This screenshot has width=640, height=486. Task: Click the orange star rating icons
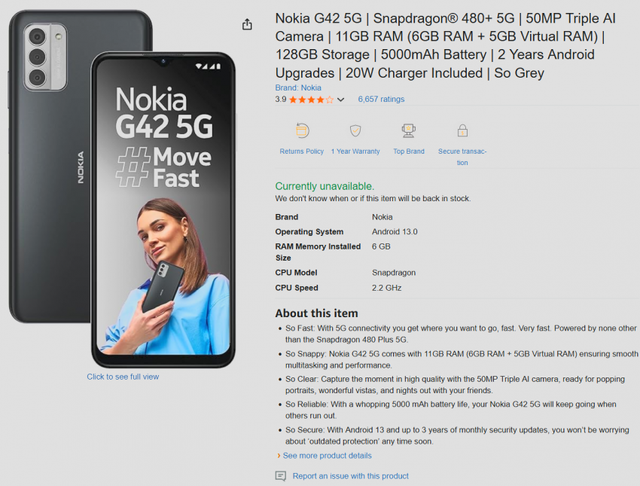(x=311, y=100)
